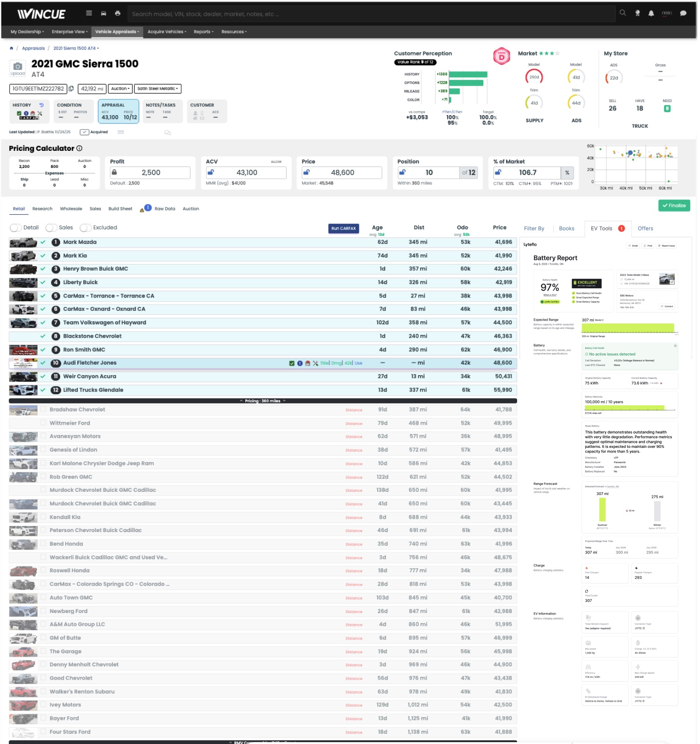
Task: Click the magnifier search icon
Action: (623, 13)
